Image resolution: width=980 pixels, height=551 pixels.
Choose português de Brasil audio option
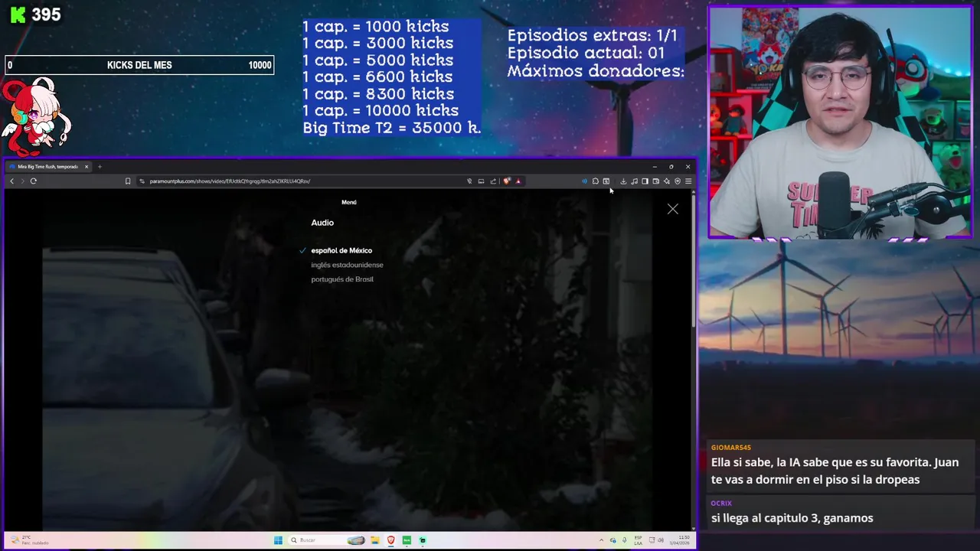pyautogui.click(x=342, y=279)
